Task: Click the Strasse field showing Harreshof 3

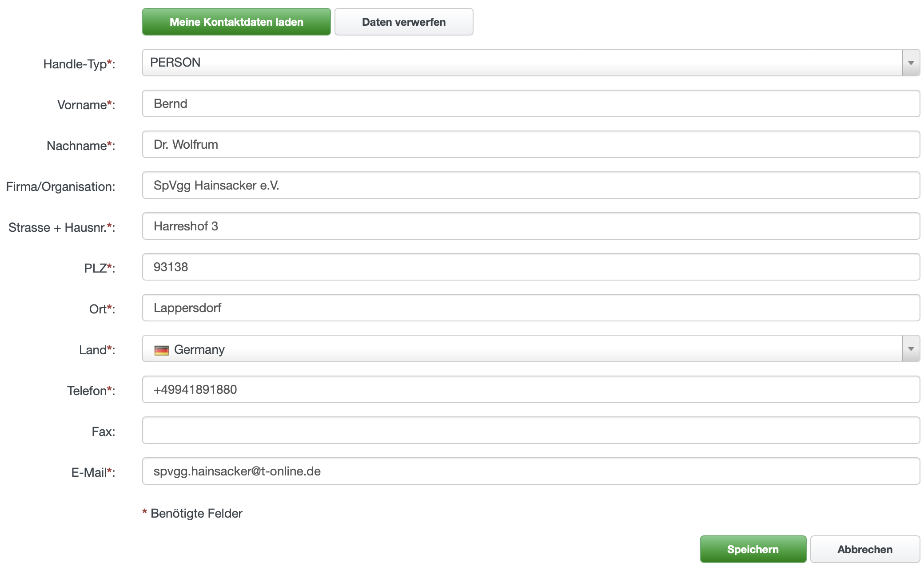Action: click(x=531, y=226)
